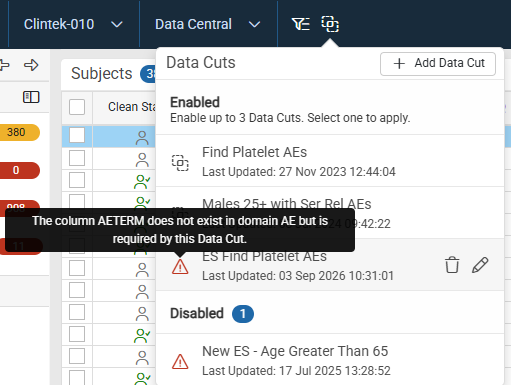The image size is (511, 385).
Task: Click the Enabled section heading
Action: coord(195,102)
